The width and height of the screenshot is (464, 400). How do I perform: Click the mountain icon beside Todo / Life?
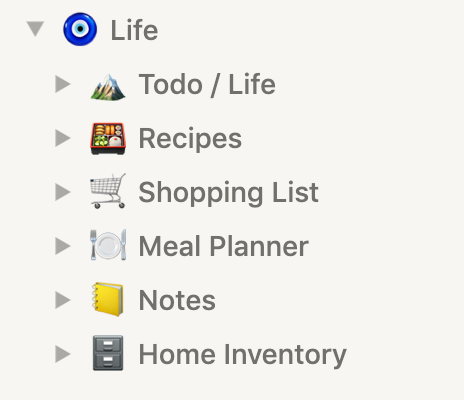click(108, 87)
